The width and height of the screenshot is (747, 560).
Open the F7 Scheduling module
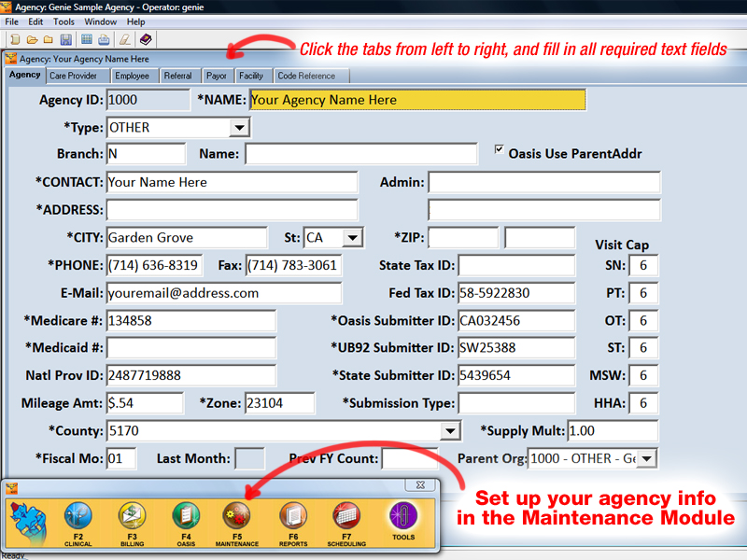point(346,523)
